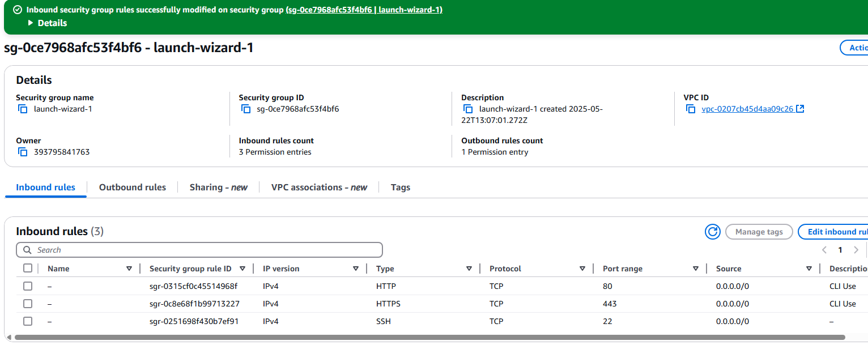Switch to the Inbound rules tab
This screenshot has height=345, width=868.
(x=45, y=187)
